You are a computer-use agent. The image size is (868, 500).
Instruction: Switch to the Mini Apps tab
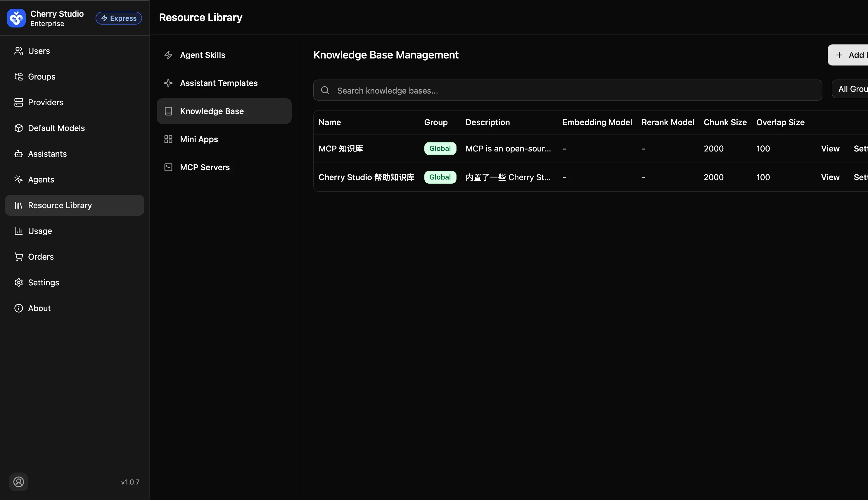click(x=224, y=139)
